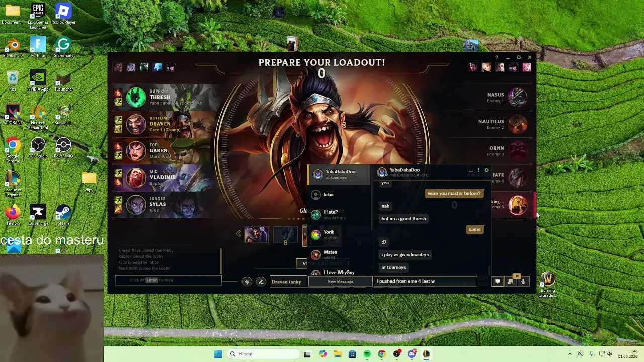644x362 pixels.
Task: Click the chat message scrollbar
Action: (x=489, y=270)
